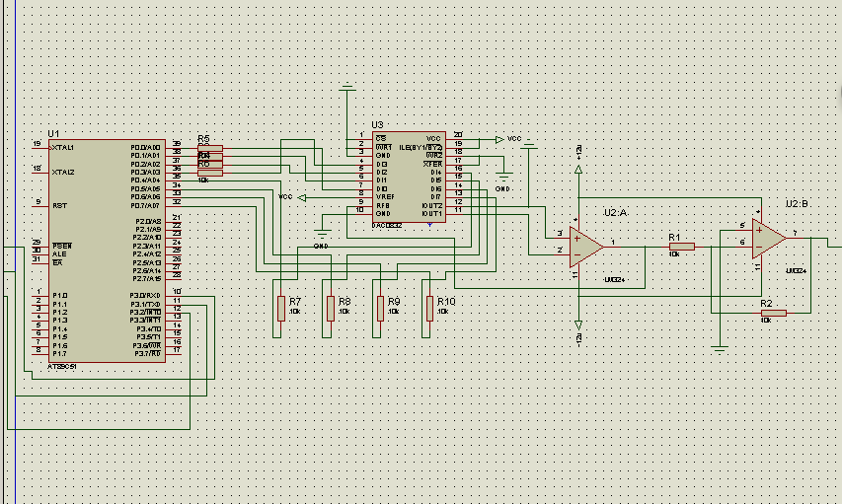Click the GND symbol wired to U3 pin 10
Screen dimensions: 842x504
click(322, 234)
